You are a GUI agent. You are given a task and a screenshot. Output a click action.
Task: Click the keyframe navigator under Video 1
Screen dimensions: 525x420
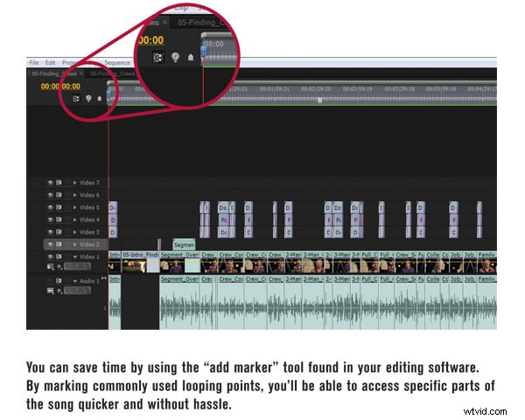coord(77,267)
